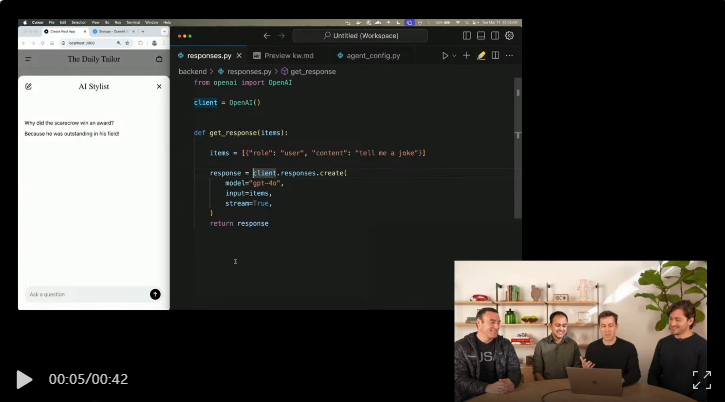
Task: Click the Untitled (Workspace) search bar
Action: click(360, 35)
